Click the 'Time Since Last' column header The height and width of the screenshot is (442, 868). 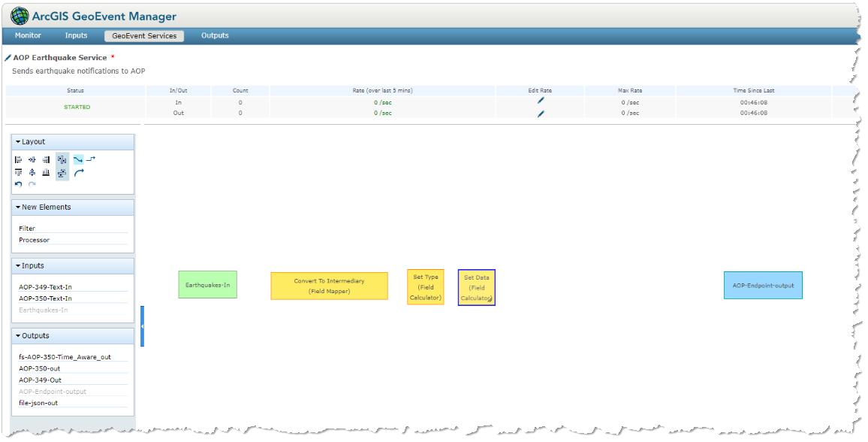point(753,90)
